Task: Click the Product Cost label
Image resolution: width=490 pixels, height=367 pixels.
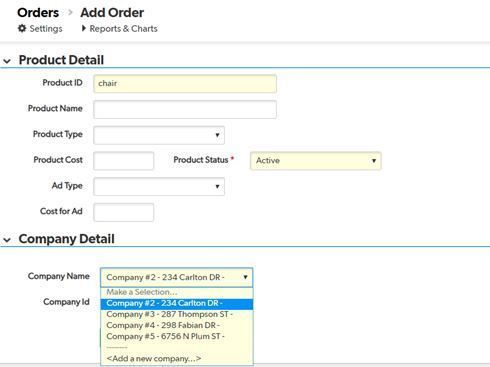Action: (58, 160)
